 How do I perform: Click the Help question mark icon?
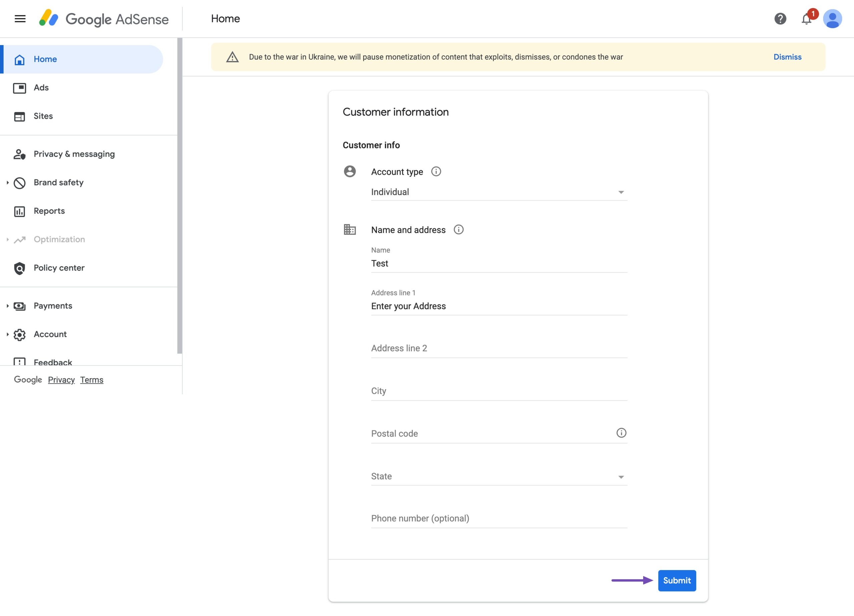780,18
